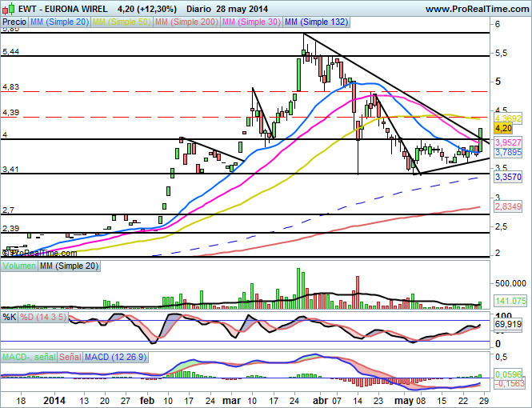Click the MACD (12 26 9) label
532x408 pixels.
tap(115, 357)
